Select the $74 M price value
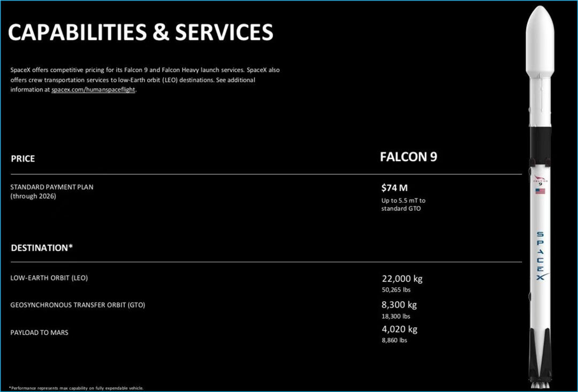 tap(394, 188)
